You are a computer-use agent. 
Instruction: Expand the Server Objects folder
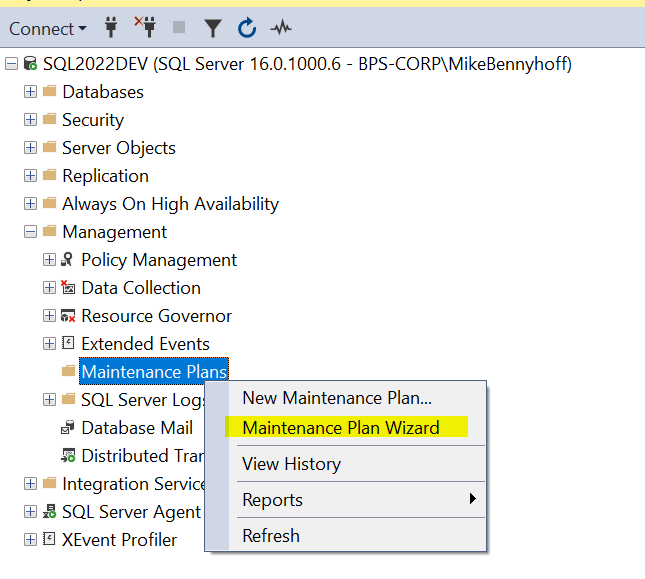[30, 147]
